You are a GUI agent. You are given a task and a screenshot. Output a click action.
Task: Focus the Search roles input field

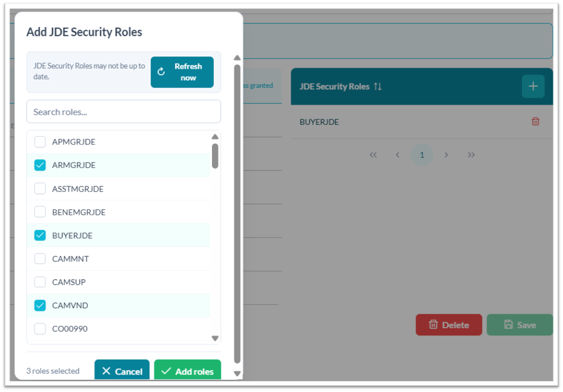click(x=123, y=111)
